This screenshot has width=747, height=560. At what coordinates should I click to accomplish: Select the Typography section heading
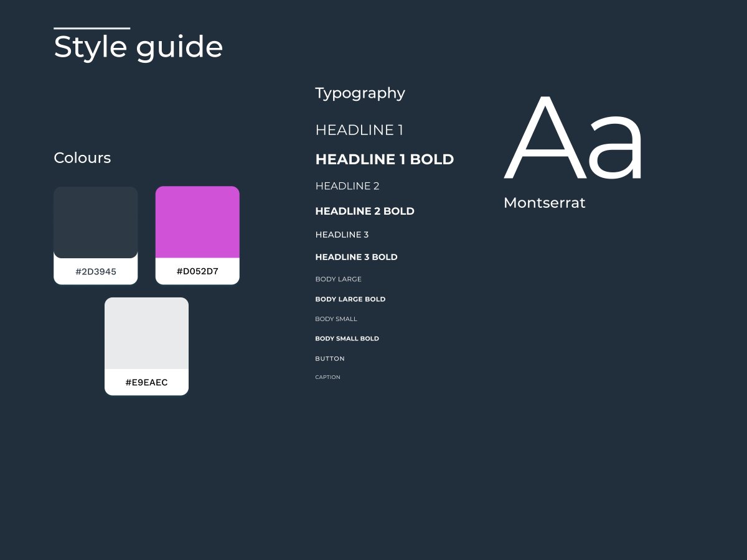pyautogui.click(x=360, y=93)
